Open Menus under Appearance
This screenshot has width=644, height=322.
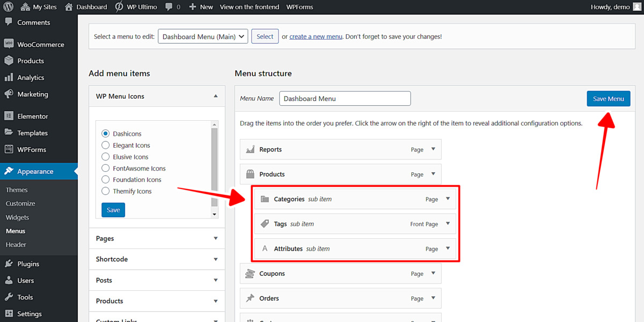[17, 231]
